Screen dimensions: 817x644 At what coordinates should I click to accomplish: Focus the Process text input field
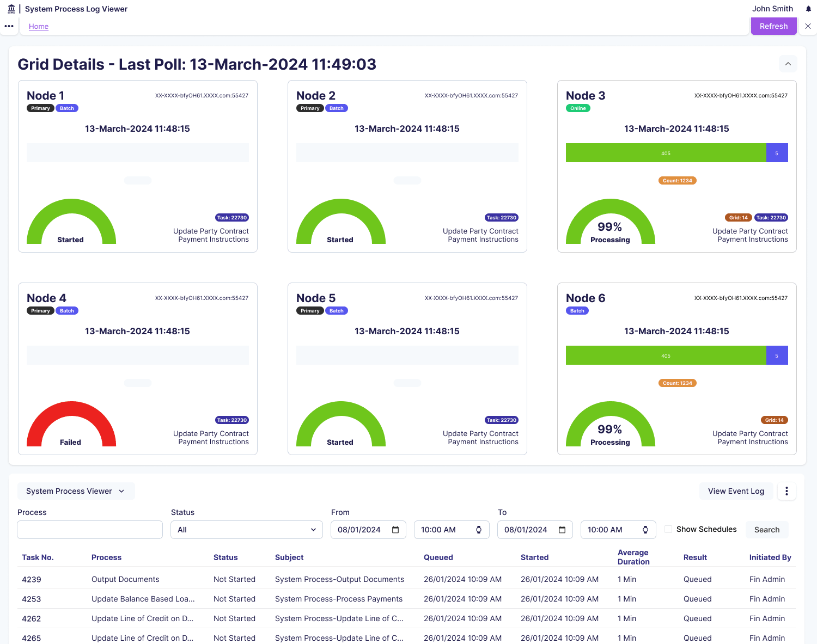pos(90,530)
